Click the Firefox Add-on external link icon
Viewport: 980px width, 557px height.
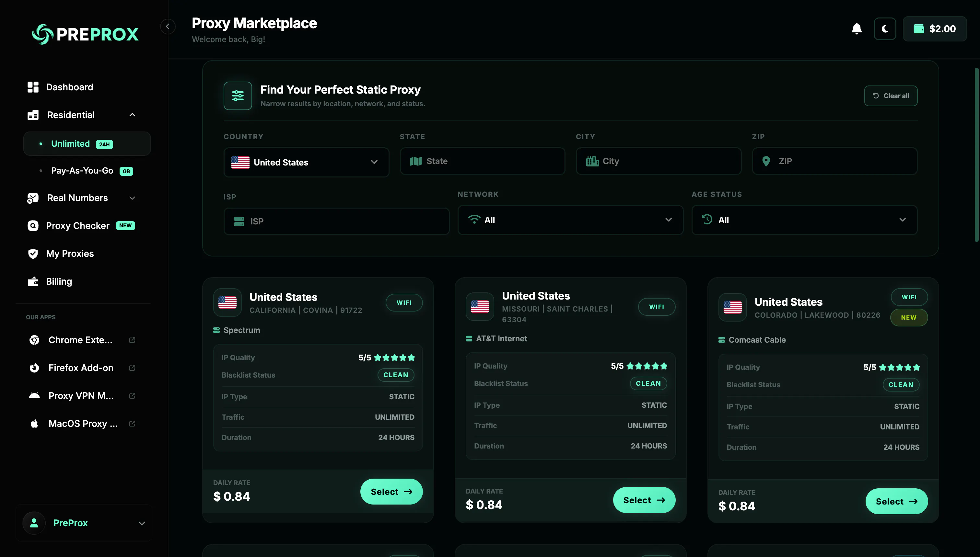click(132, 368)
